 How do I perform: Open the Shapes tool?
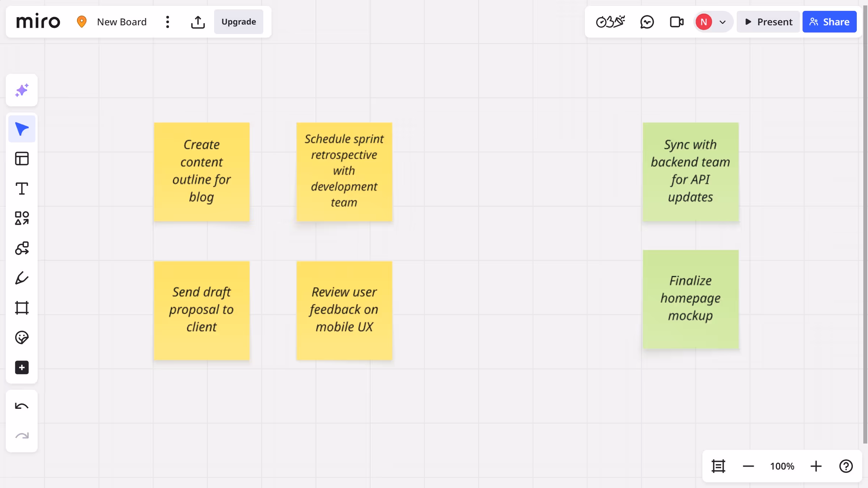[22, 218]
